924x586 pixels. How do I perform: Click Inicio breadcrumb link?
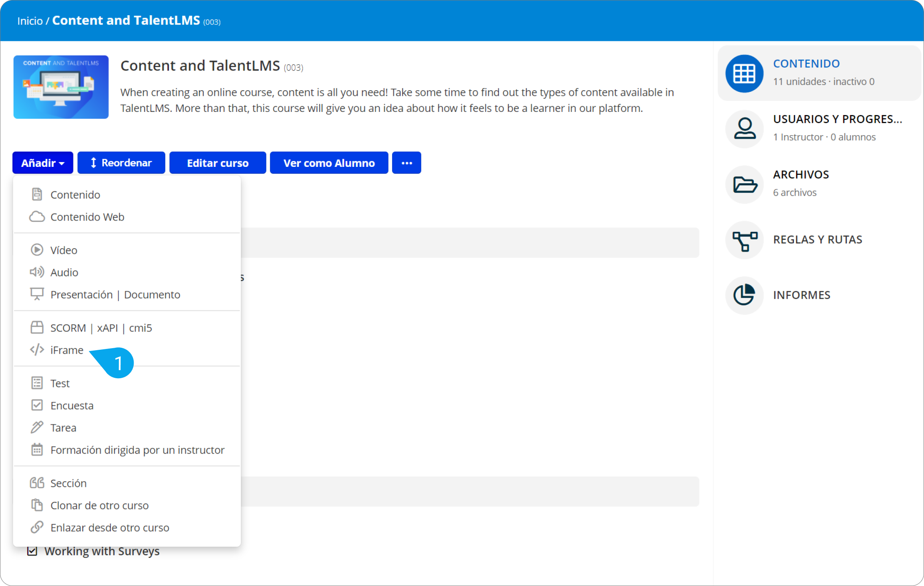(x=30, y=21)
